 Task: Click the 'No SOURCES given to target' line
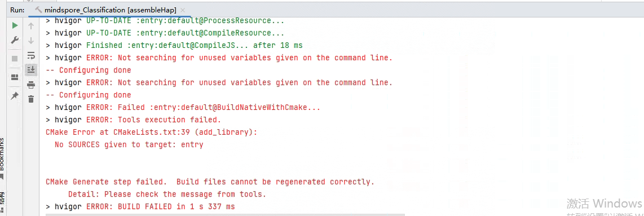129,144
